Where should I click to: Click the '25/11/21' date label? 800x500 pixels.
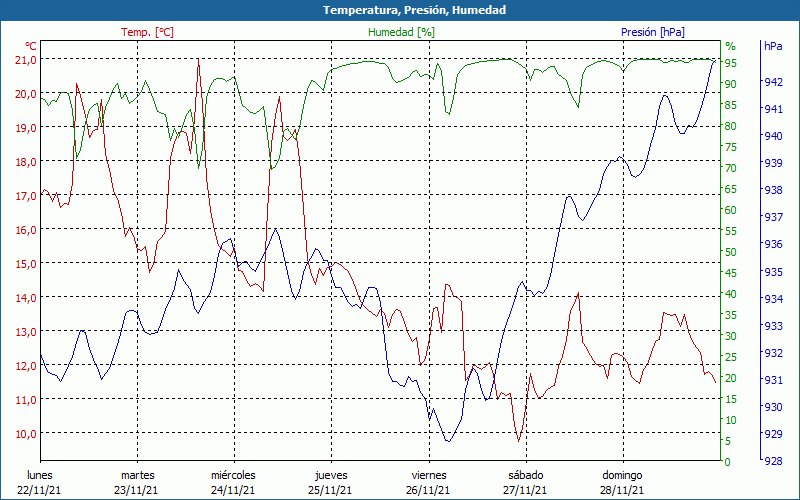[x=330, y=490]
